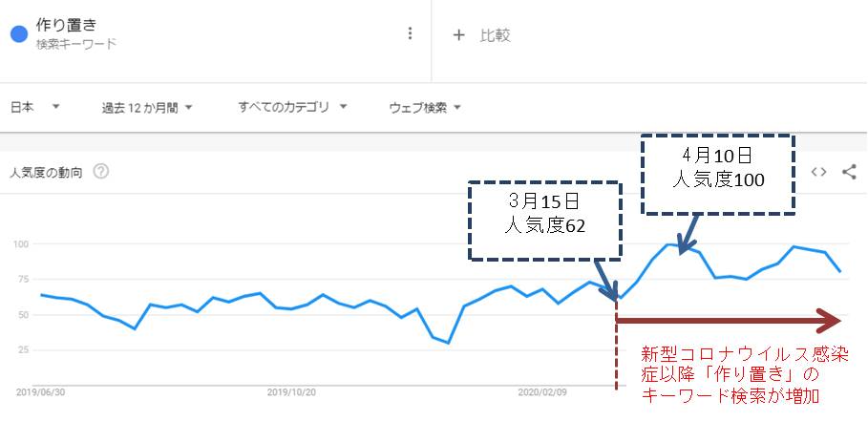Click the 2020/02/09 date label on axis
The height and width of the screenshot is (421, 868).
542,391
